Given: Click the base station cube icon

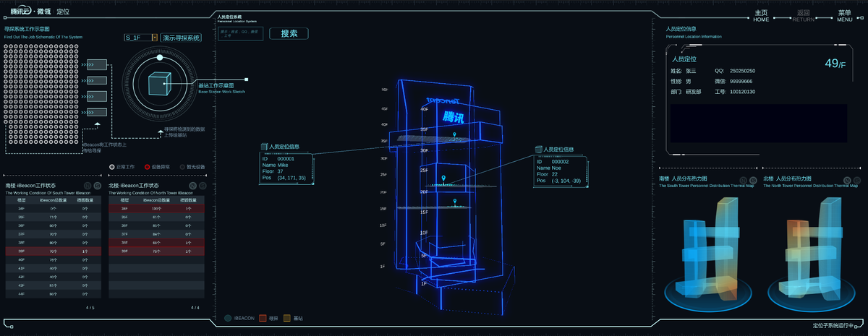Looking at the screenshot, I should [x=158, y=84].
